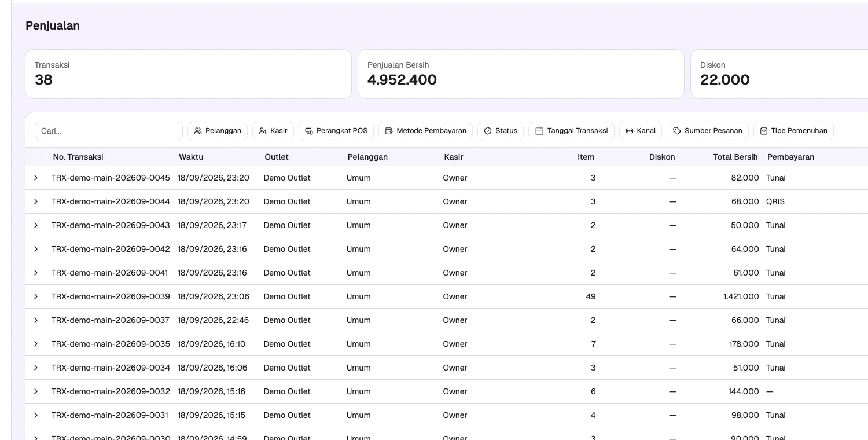Click the Total Bersih column header
Screen dimensions: 868x440
pyautogui.click(x=735, y=157)
